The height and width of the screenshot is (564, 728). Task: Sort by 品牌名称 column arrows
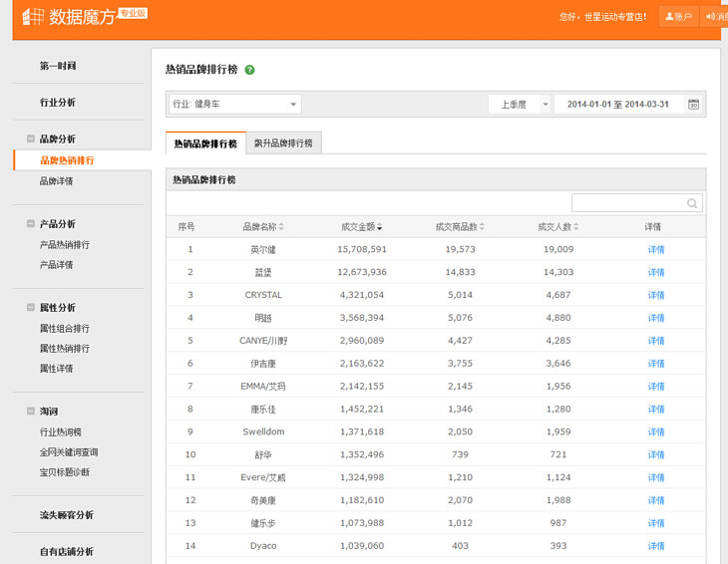pos(281,227)
